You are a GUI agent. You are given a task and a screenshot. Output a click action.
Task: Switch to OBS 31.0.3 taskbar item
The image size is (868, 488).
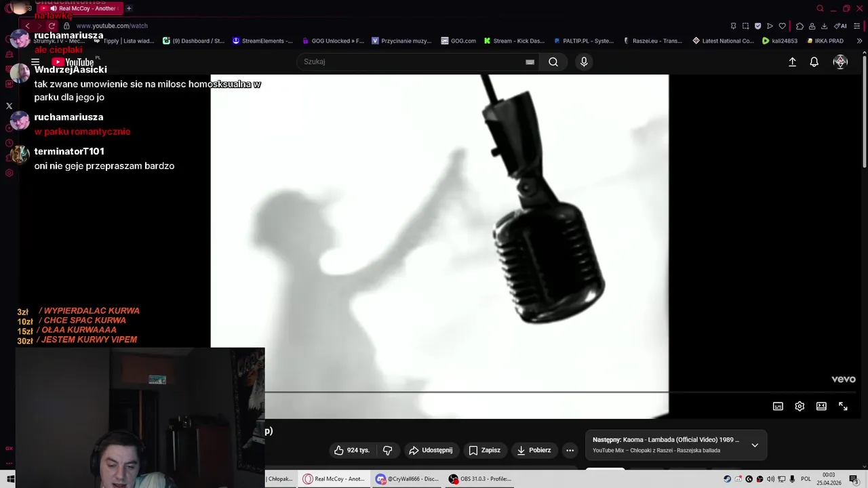coord(481,479)
